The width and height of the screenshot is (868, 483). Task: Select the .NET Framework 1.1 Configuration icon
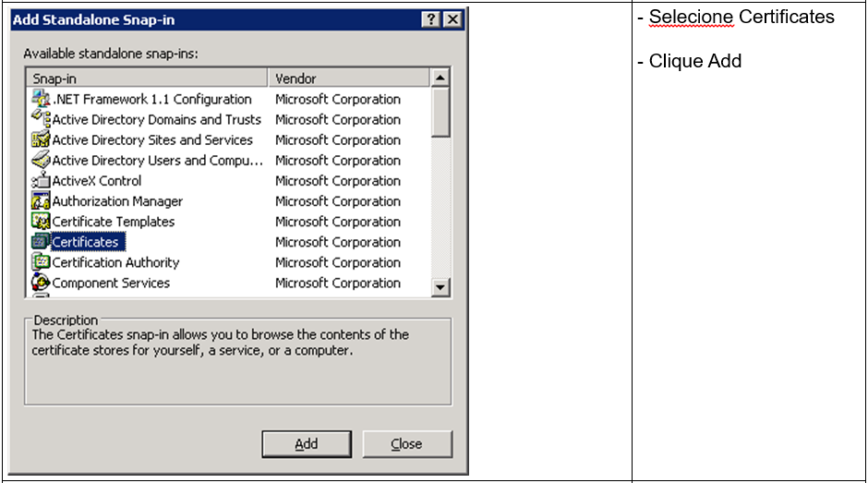click(x=41, y=99)
